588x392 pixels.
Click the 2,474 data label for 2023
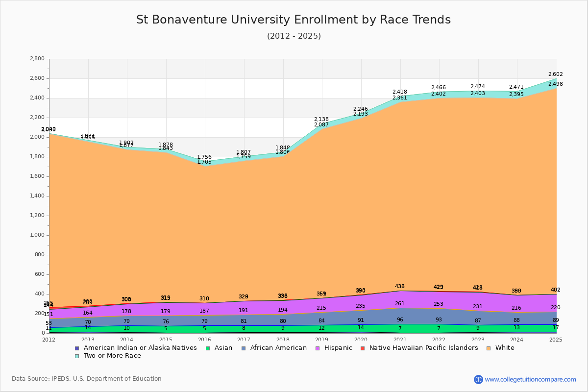[478, 87]
